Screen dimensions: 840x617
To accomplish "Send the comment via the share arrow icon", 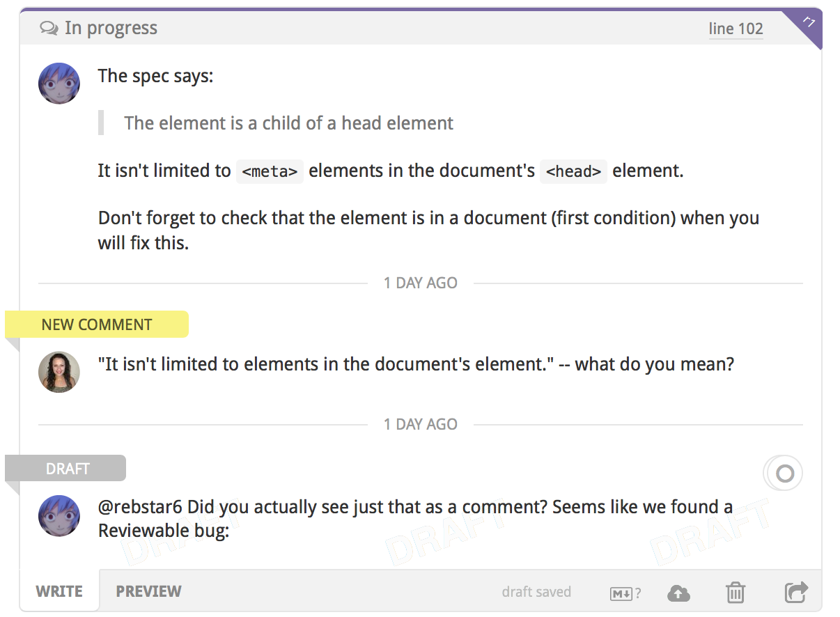I will coord(796,592).
